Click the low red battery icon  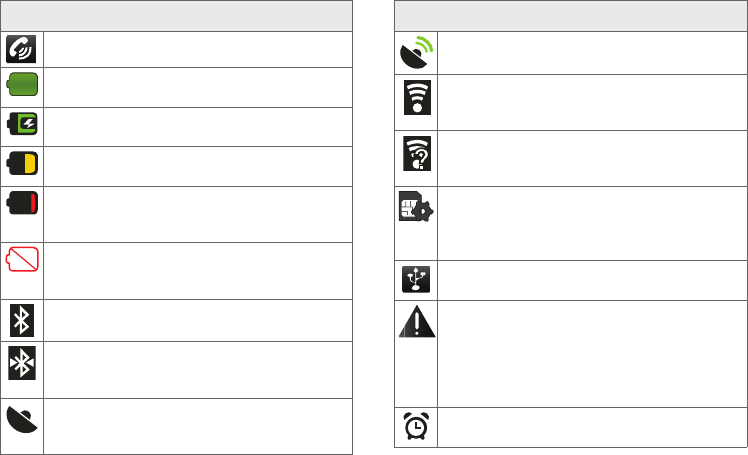[x=22, y=203]
